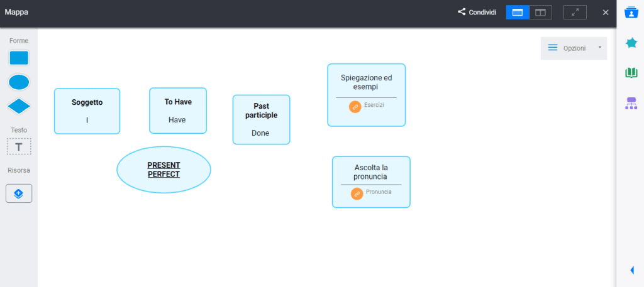Open the Esercizi link

[x=355, y=107]
